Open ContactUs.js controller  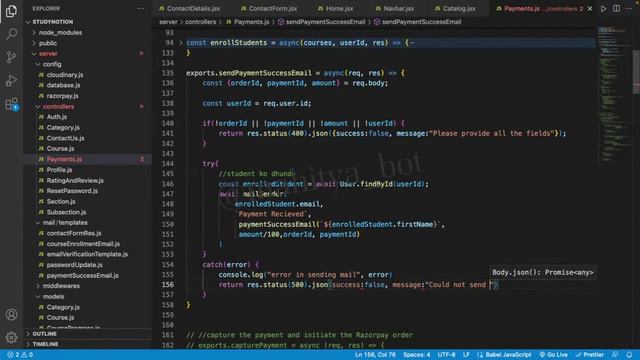point(88,138)
